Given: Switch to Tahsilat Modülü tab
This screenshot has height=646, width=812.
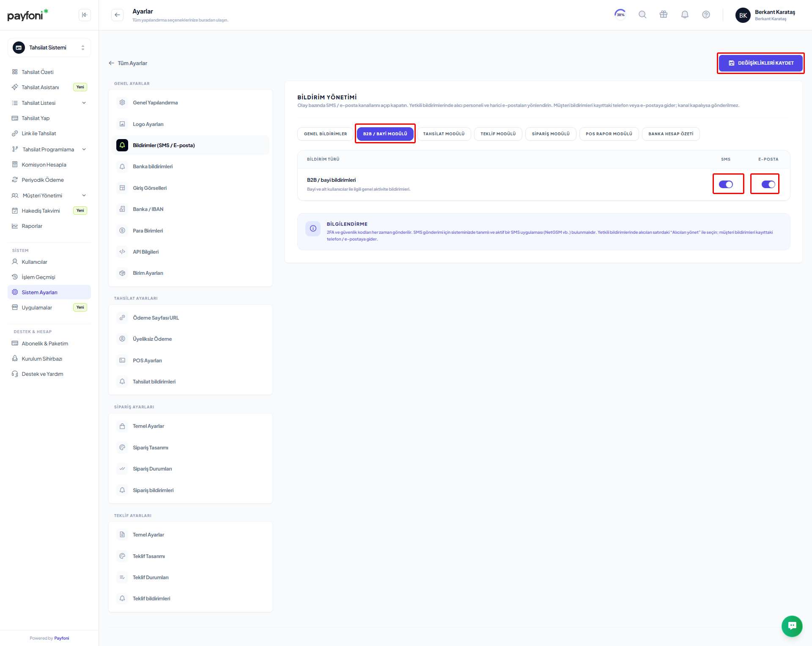Looking at the screenshot, I should pos(444,134).
